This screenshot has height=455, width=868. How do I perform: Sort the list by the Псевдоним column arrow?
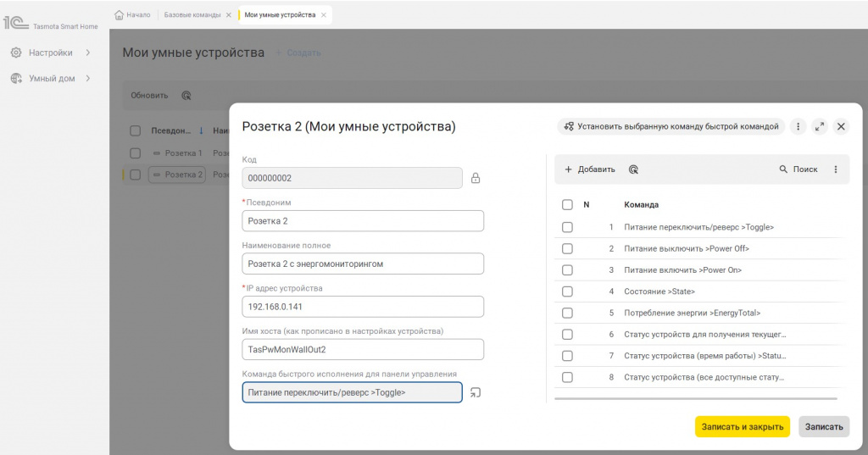point(201,130)
